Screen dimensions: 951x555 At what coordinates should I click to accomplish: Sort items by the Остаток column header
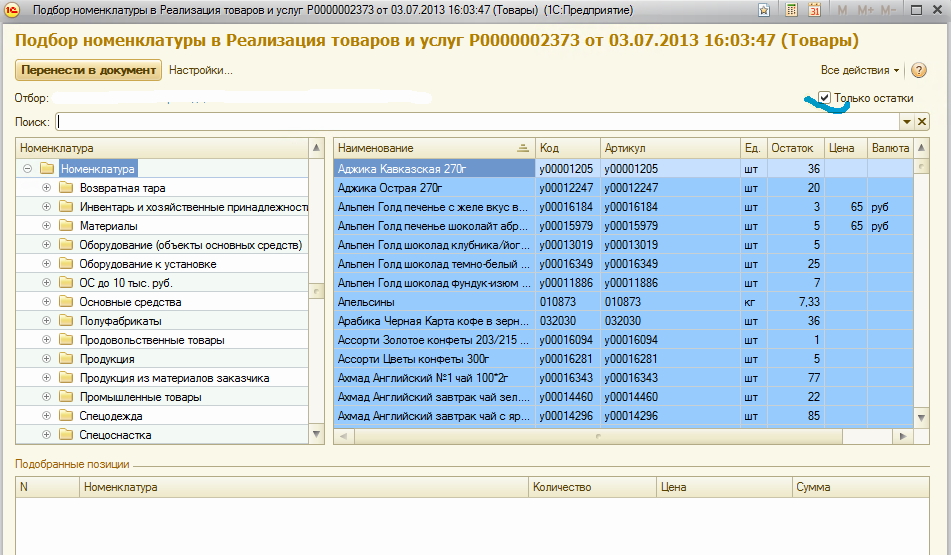[796, 148]
